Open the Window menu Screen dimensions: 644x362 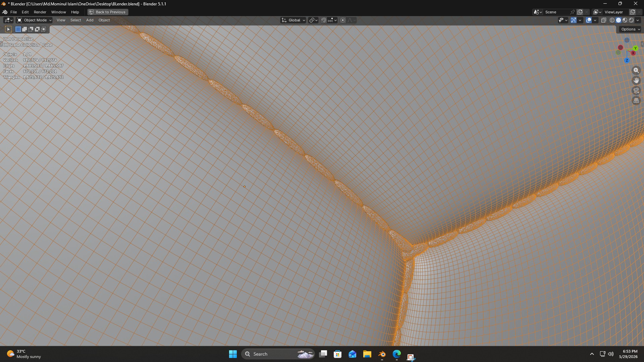pyautogui.click(x=58, y=12)
